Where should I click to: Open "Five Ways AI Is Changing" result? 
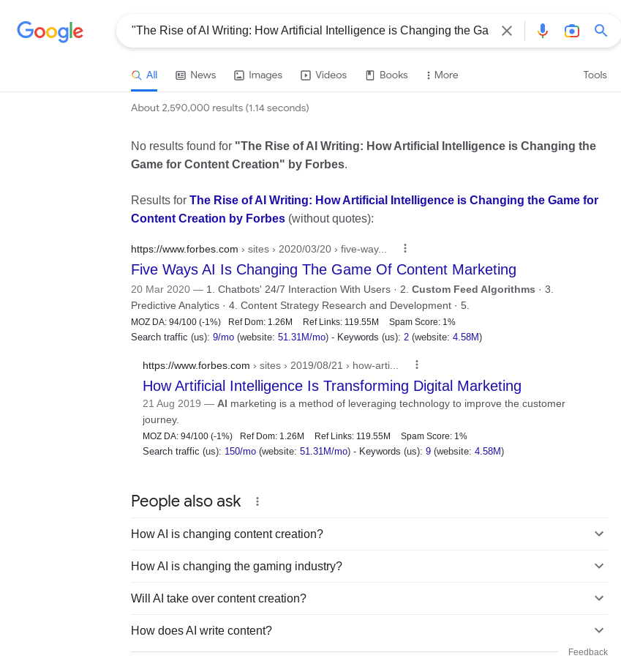323,269
